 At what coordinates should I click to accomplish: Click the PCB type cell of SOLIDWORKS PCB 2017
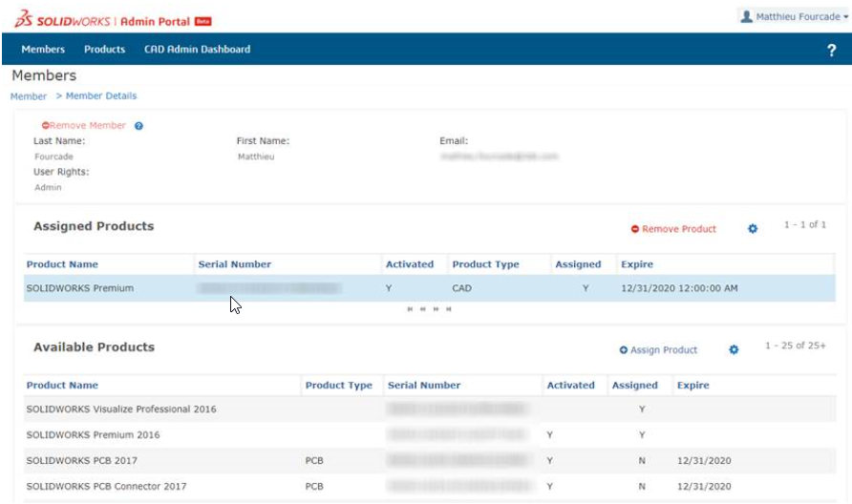[x=314, y=460]
